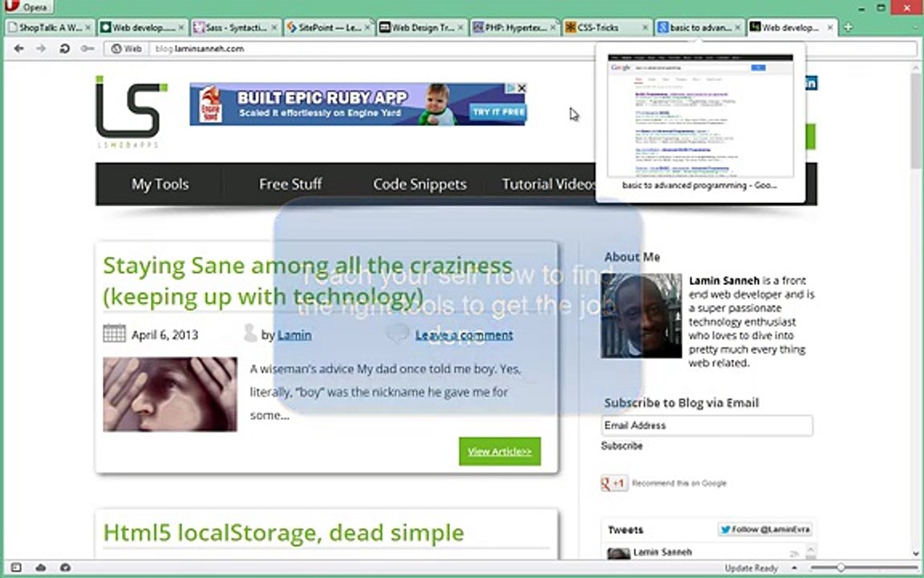Image resolution: width=924 pixels, height=578 pixels.
Task: Switch to the Web Design Tr... tab
Action: tap(421, 27)
